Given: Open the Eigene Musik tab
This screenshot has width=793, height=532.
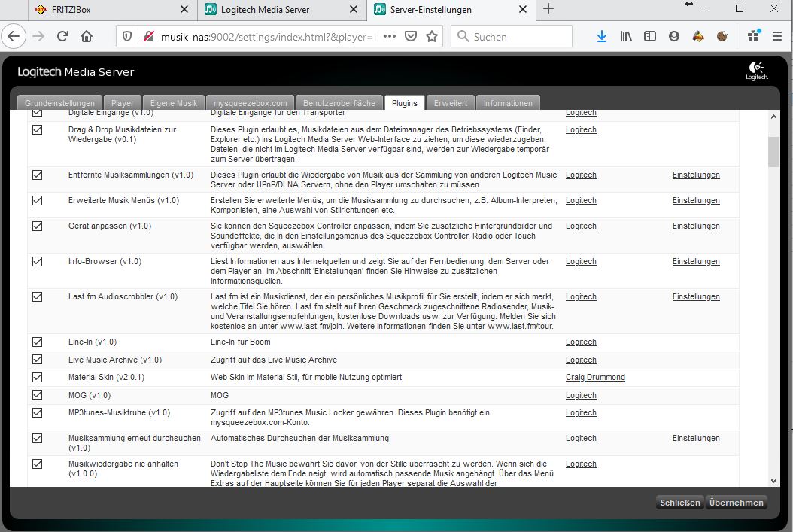Looking at the screenshot, I should tap(174, 102).
